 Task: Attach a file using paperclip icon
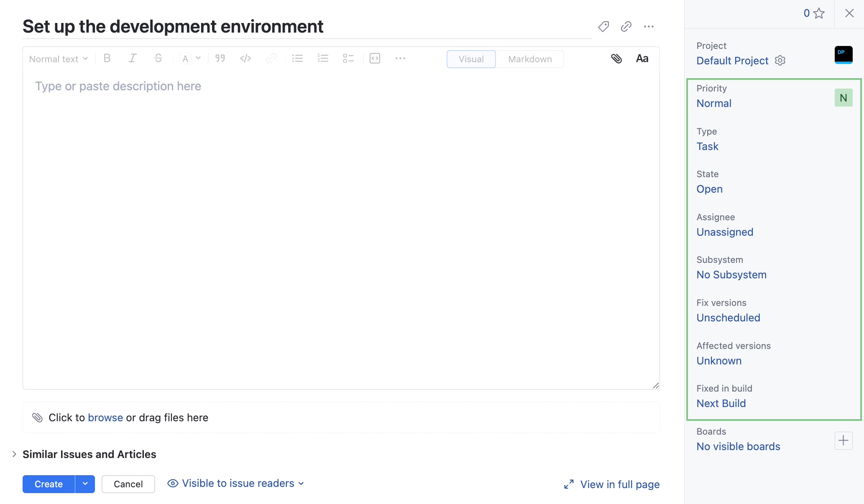pos(616,59)
